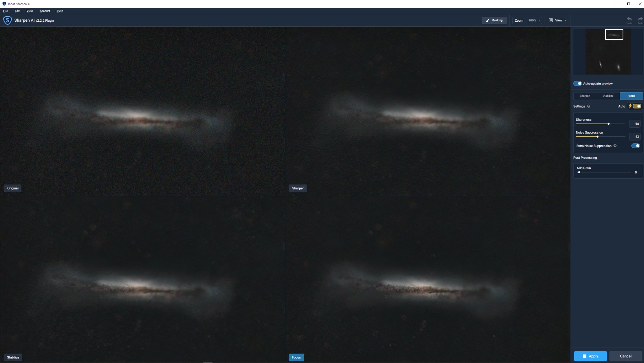
Task: Click the View grid layout icon
Action: 551,20
